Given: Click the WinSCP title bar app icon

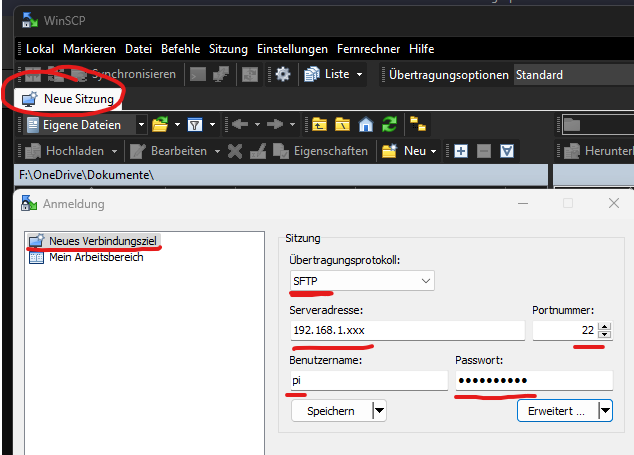Looking at the screenshot, I should [30, 20].
